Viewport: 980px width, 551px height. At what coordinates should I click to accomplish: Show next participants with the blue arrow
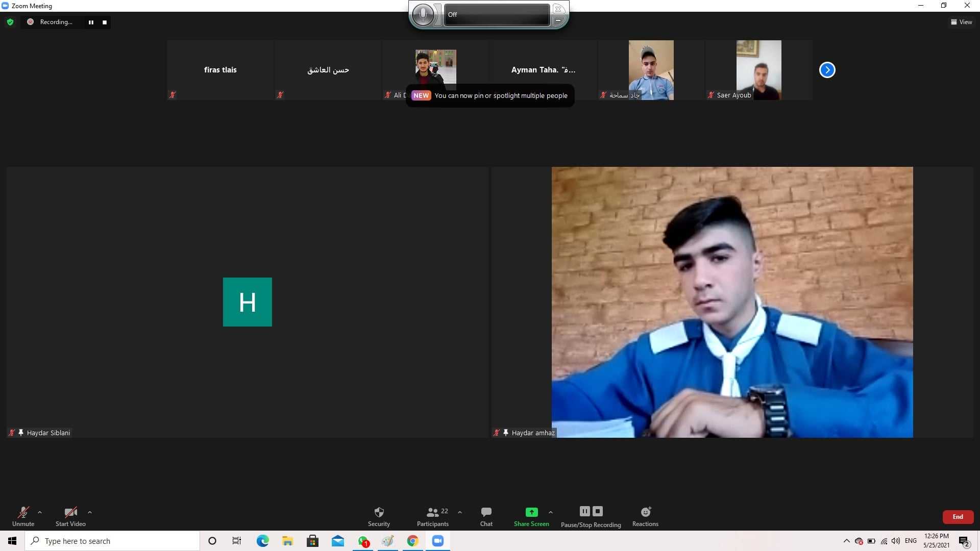pyautogui.click(x=827, y=70)
